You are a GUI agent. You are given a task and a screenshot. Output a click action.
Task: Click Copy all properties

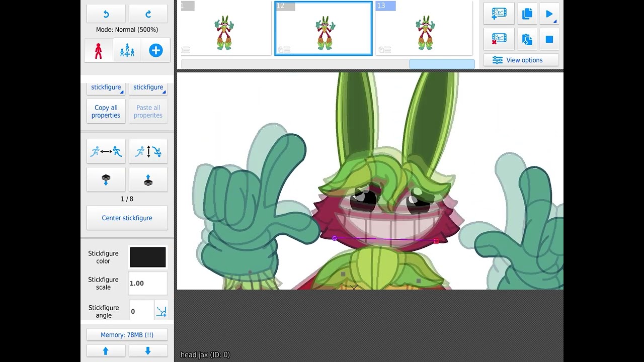click(x=106, y=111)
